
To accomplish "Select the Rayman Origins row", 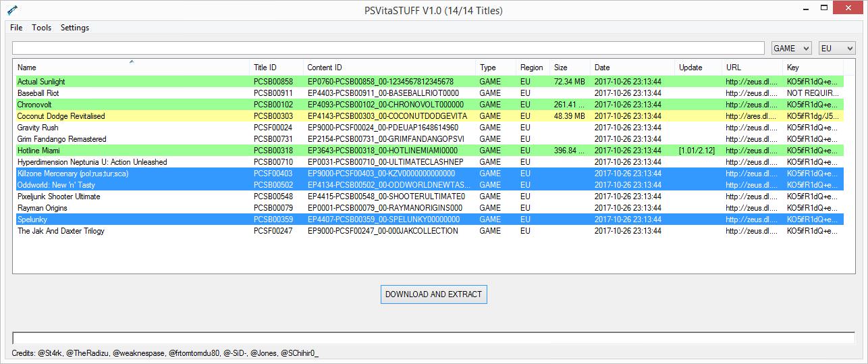I will click(429, 208).
